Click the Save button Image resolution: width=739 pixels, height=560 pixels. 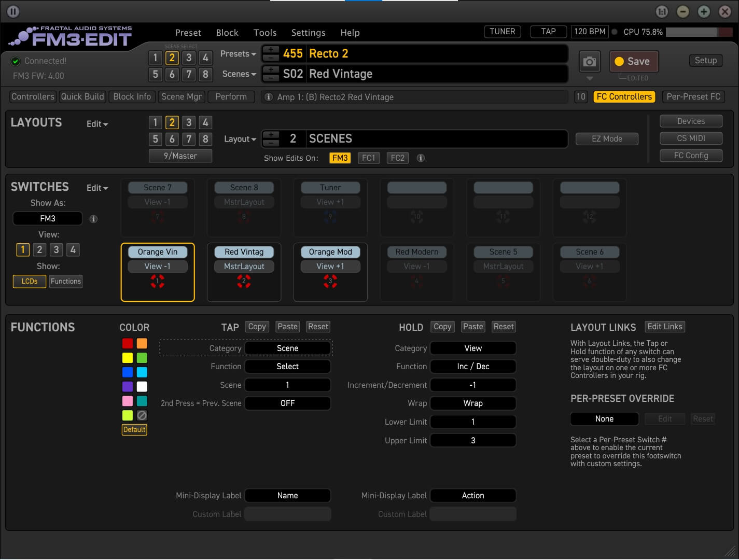pos(634,61)
